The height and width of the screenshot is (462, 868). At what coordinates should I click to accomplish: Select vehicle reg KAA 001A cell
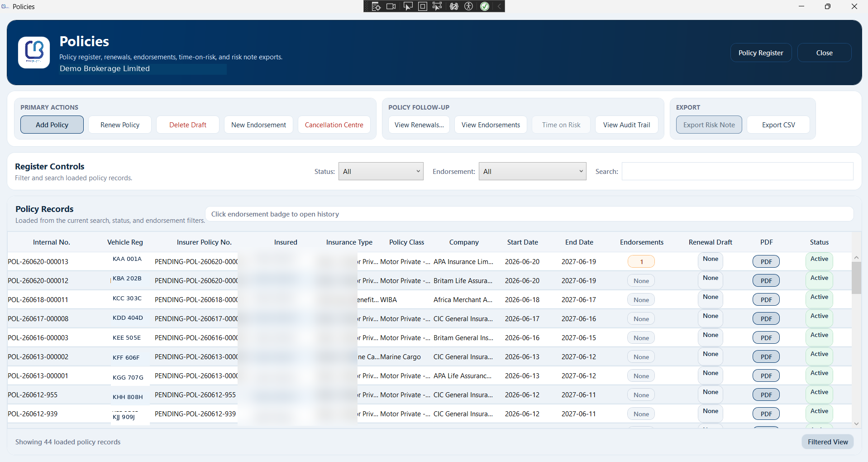[127, 259]
